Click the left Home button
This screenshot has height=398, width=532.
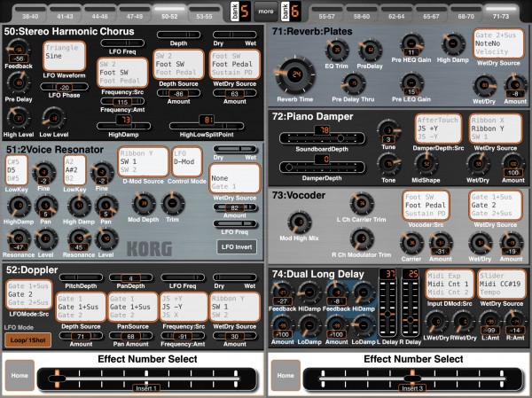20,375
